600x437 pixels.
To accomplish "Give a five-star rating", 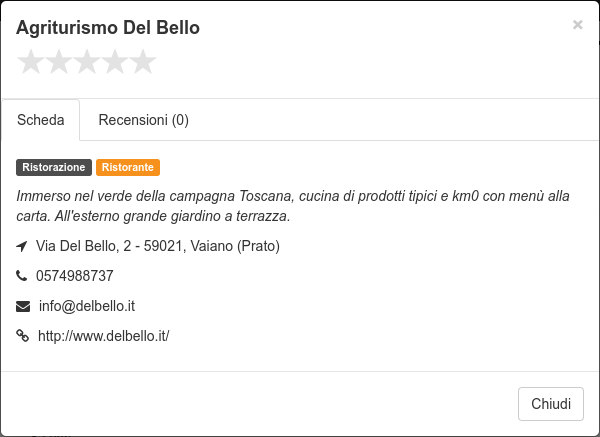I will tap(143, 62).
